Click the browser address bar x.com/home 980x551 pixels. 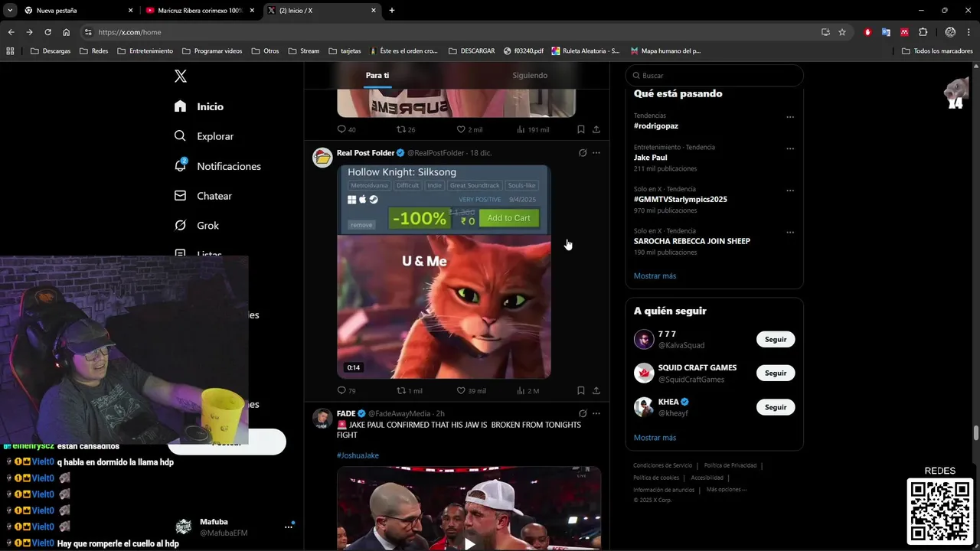(x=452, y=32)
